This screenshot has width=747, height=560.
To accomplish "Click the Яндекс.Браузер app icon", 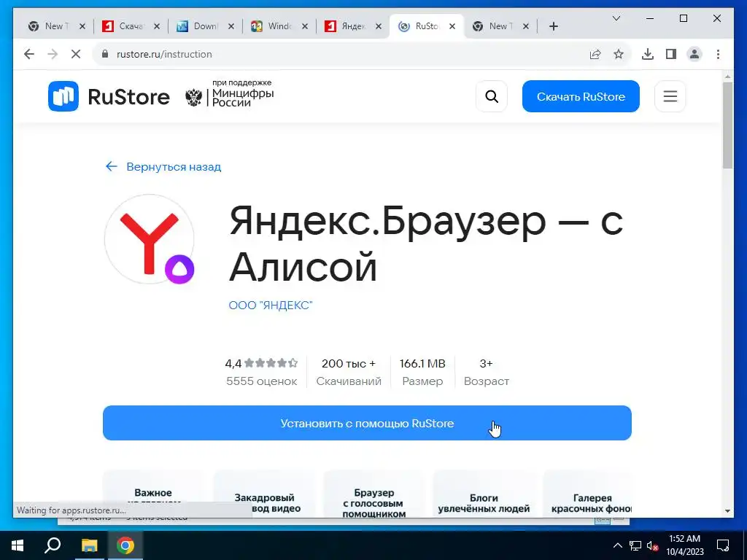I will click(x=150, y=239).
